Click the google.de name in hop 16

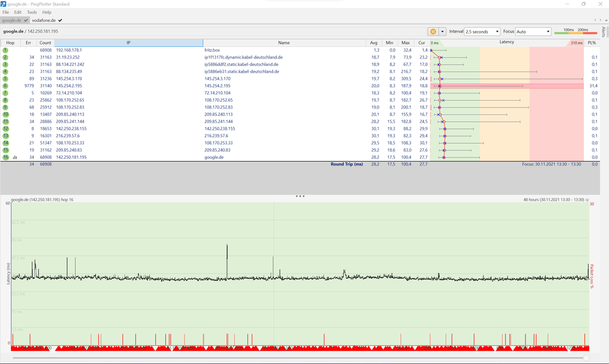214,157
